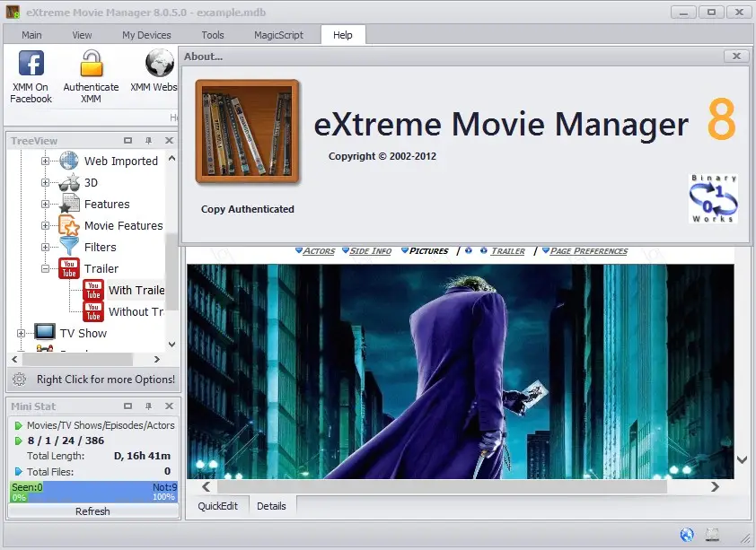Click the Joker movie picture

(x=461, y=371)
